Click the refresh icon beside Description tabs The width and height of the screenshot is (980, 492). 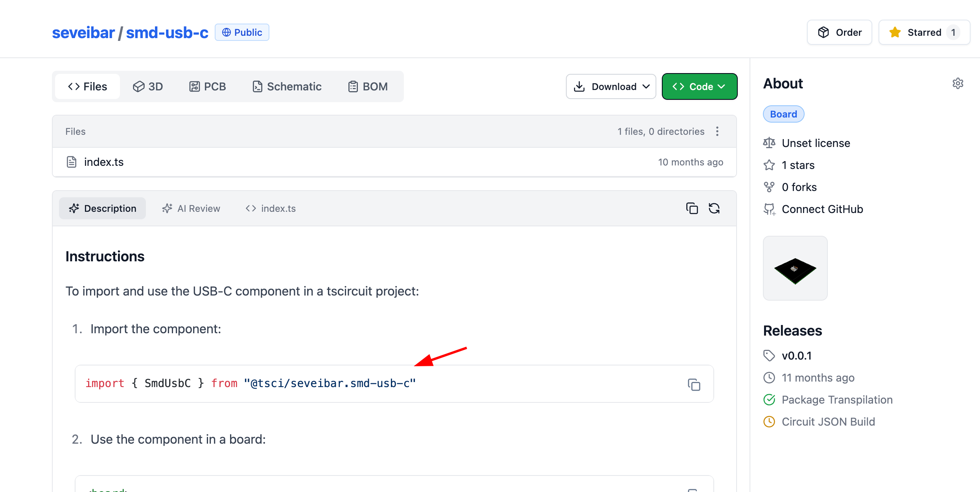(x=714, y=208)
